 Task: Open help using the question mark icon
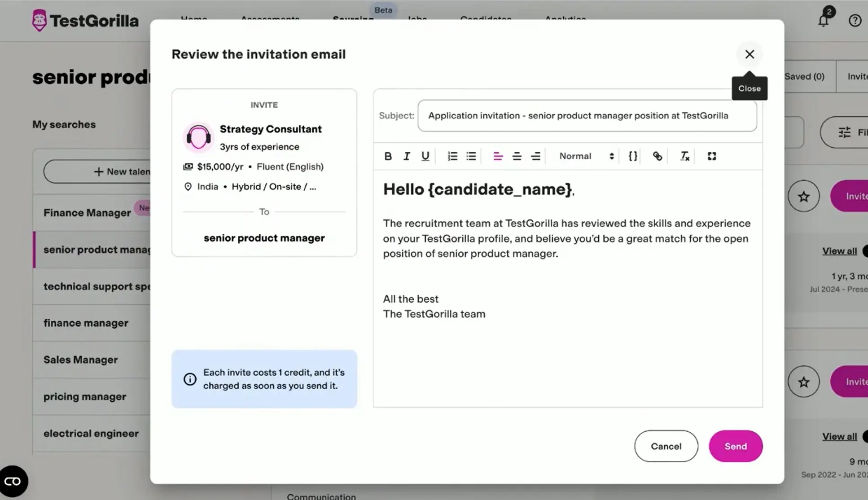click(855, 20)
